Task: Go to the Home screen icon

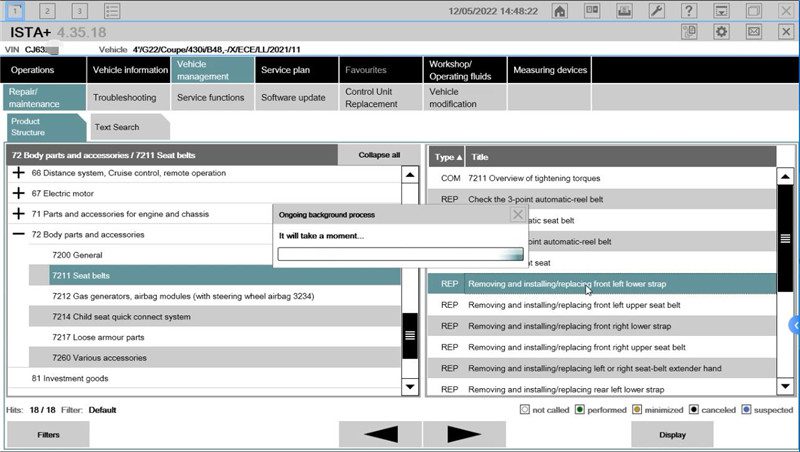Action: pos(560,11)
